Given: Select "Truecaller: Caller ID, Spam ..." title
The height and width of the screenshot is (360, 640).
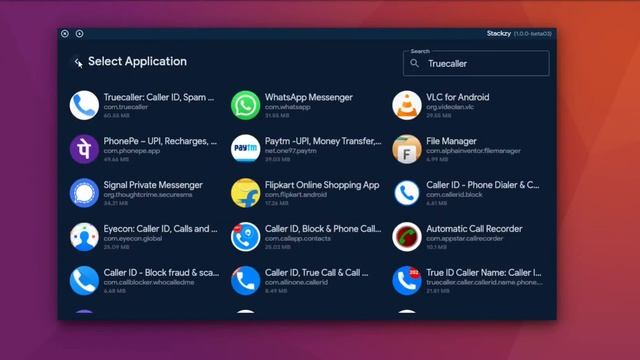Looking at the screenshot, I should click(x=159, y=97).
